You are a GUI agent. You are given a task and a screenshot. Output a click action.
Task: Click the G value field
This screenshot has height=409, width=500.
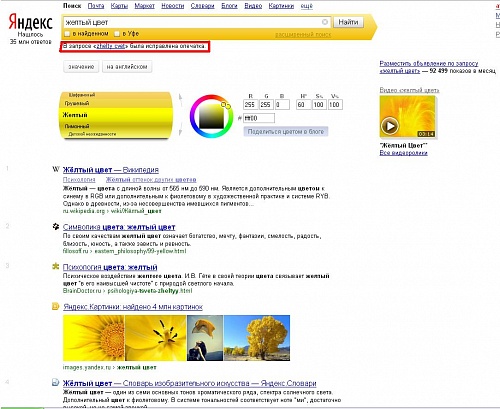pos(266,105)
